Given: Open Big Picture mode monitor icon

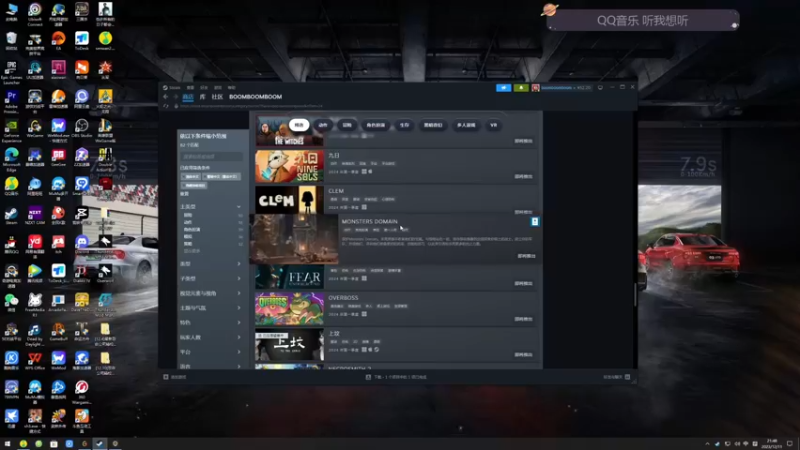Looking at the screenshot, I should click(x=601, y=88).
